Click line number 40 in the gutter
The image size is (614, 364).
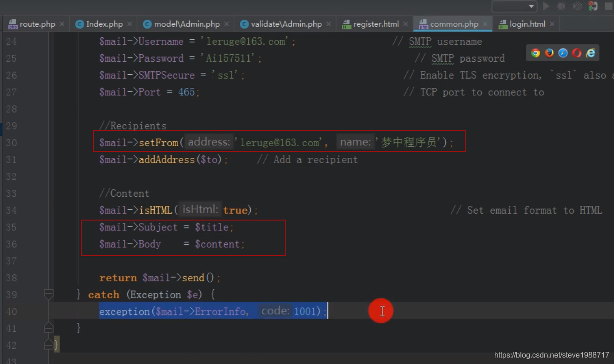coord(11,311)
